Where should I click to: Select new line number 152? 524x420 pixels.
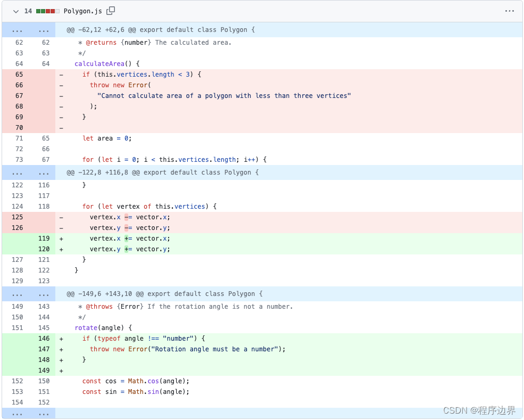44,402
